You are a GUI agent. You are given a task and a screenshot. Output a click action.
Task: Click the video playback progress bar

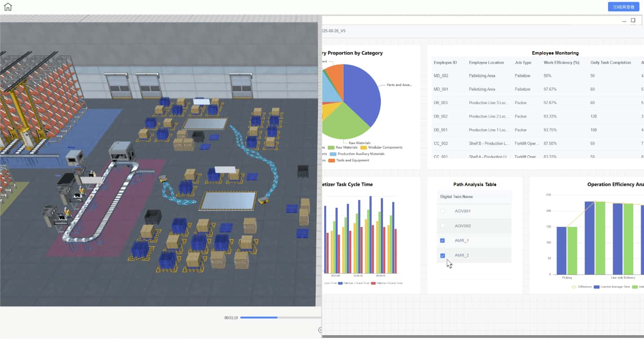[x=258, y=318]
